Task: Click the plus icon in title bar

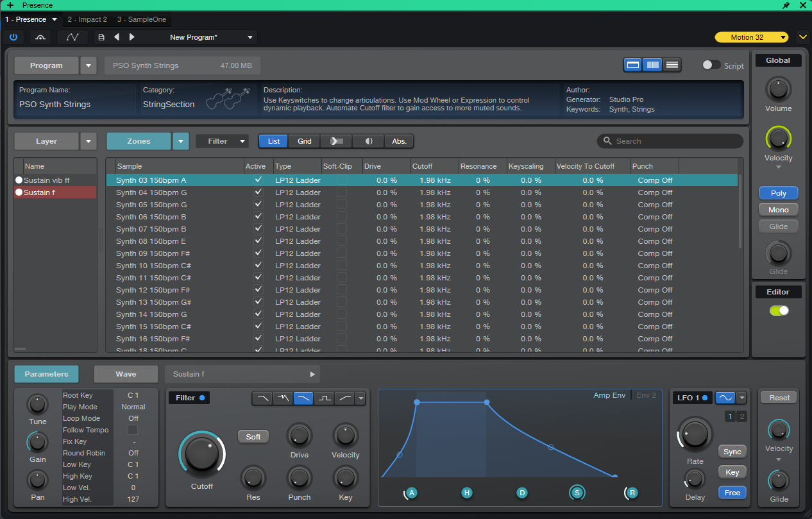Action: point(10,5)
